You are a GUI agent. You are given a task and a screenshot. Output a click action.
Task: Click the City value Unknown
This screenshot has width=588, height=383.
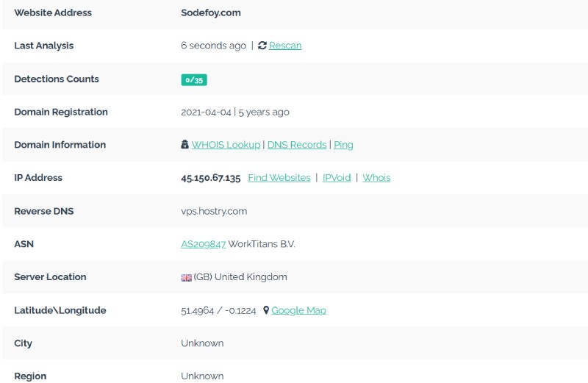point(203,343)
